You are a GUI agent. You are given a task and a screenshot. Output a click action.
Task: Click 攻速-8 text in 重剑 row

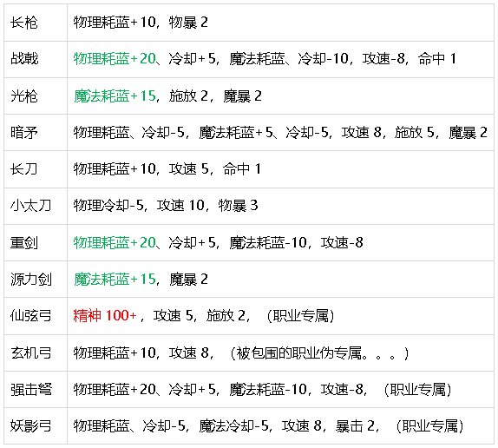click(342, 242)
